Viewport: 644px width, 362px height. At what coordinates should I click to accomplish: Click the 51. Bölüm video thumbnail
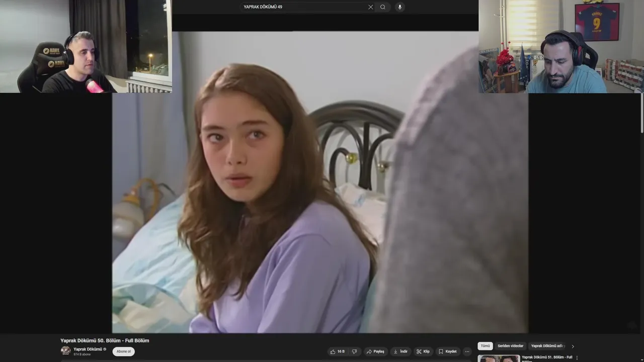point(499,358)
